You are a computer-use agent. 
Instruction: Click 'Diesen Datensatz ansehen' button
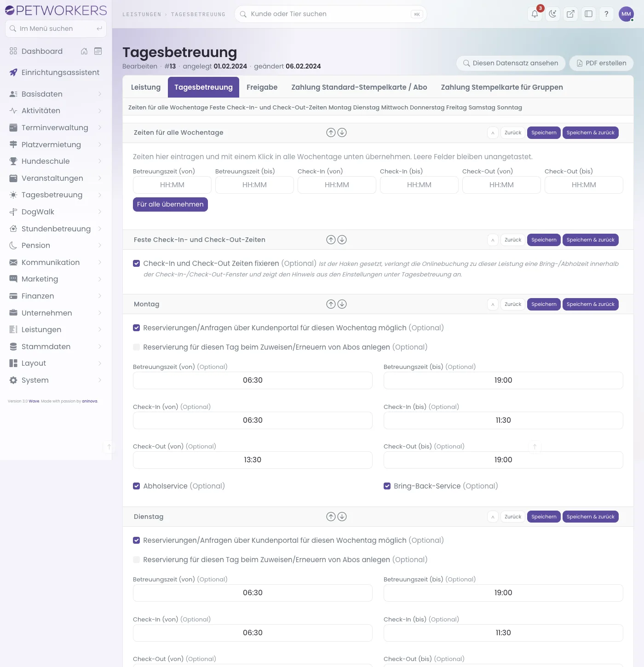coord(511,63)
